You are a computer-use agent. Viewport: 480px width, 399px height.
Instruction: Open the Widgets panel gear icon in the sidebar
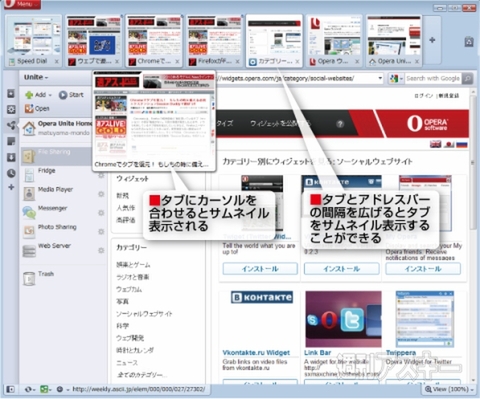click(x=11, y=109)
